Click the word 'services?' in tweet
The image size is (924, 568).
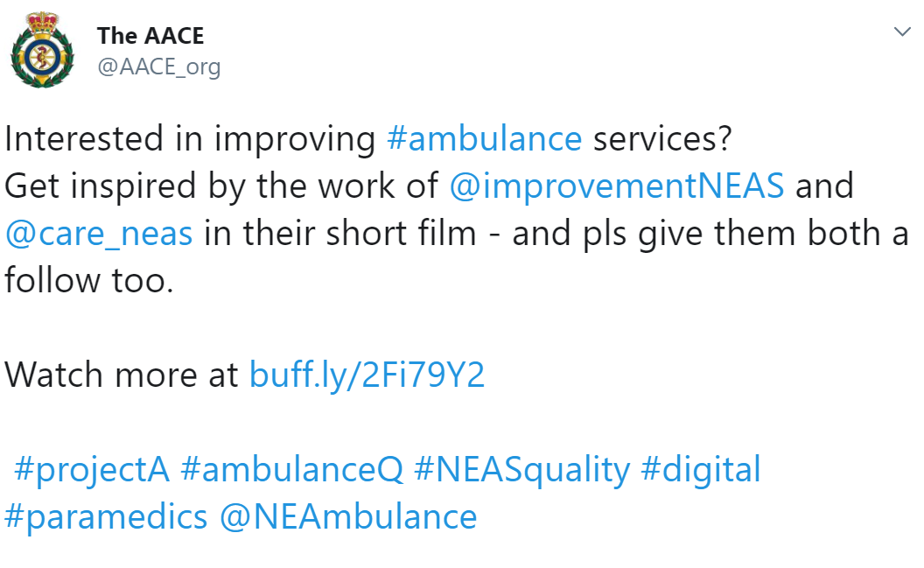662,139
